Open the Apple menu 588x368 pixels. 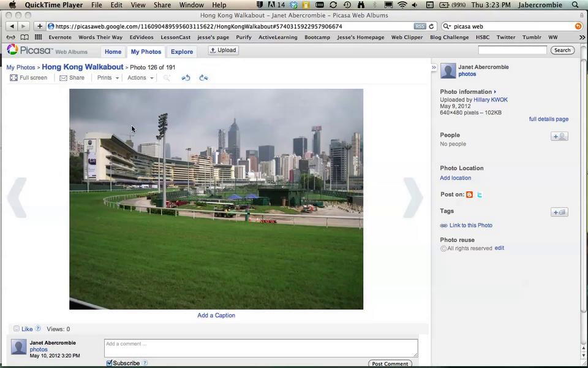pos(12,5)
